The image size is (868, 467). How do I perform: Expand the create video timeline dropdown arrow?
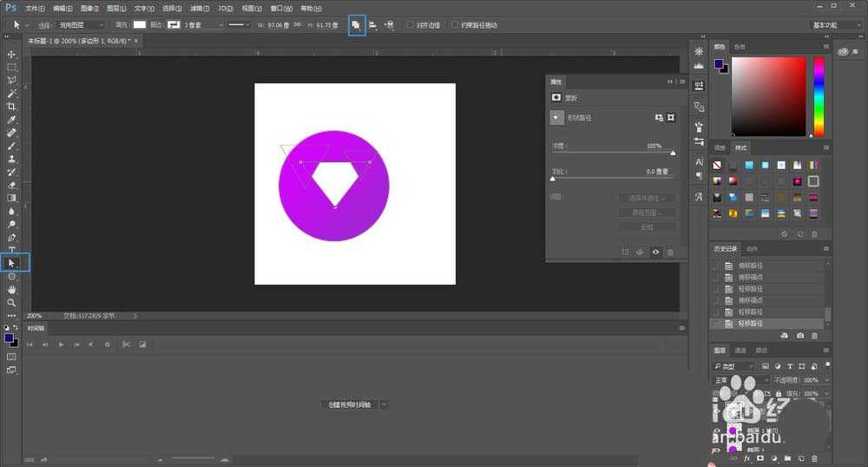[x=384, y=405]
